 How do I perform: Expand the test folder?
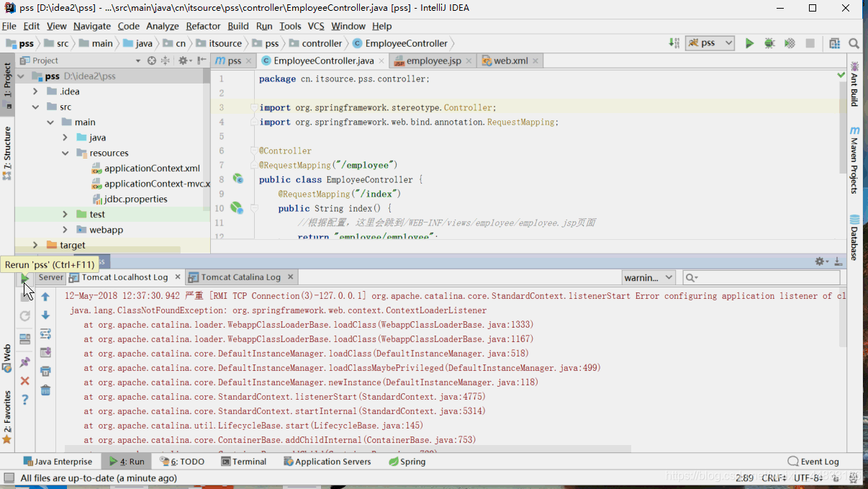click(x=65, y=214)
